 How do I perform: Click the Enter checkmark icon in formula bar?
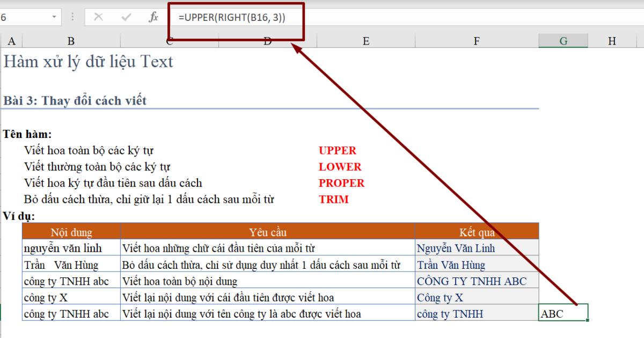pyautogui.click(x=126, y=17)
